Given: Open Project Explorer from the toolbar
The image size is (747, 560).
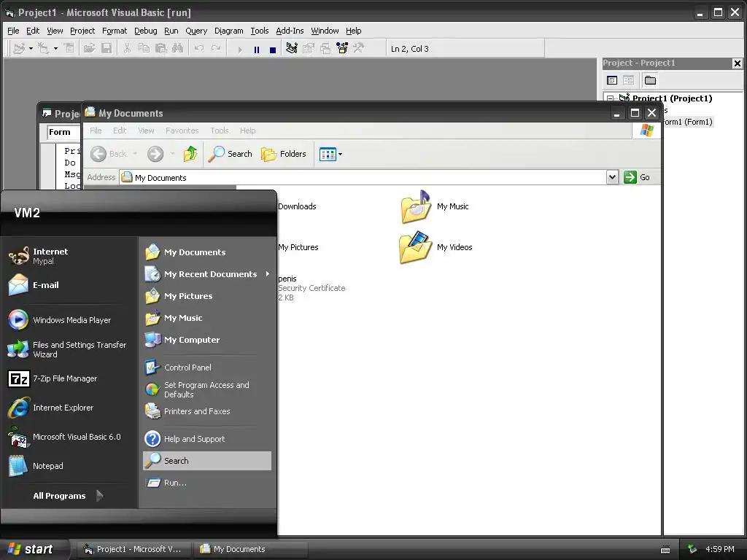Looking at the screenshot, I should (292, 49).
